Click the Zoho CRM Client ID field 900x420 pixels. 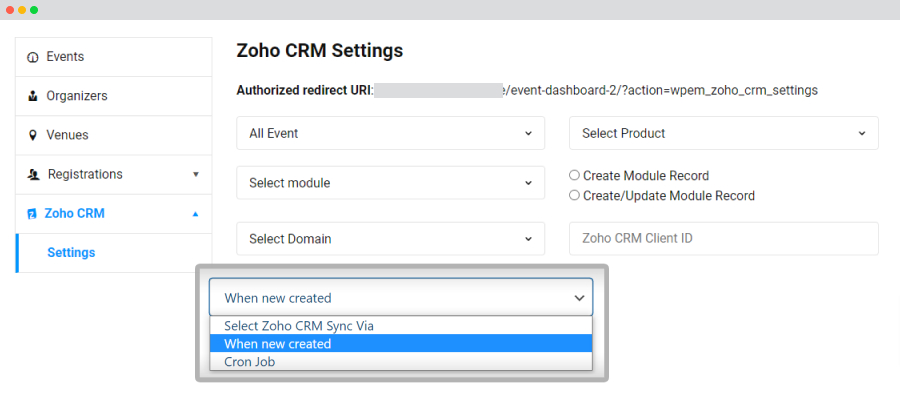[723, 239]
